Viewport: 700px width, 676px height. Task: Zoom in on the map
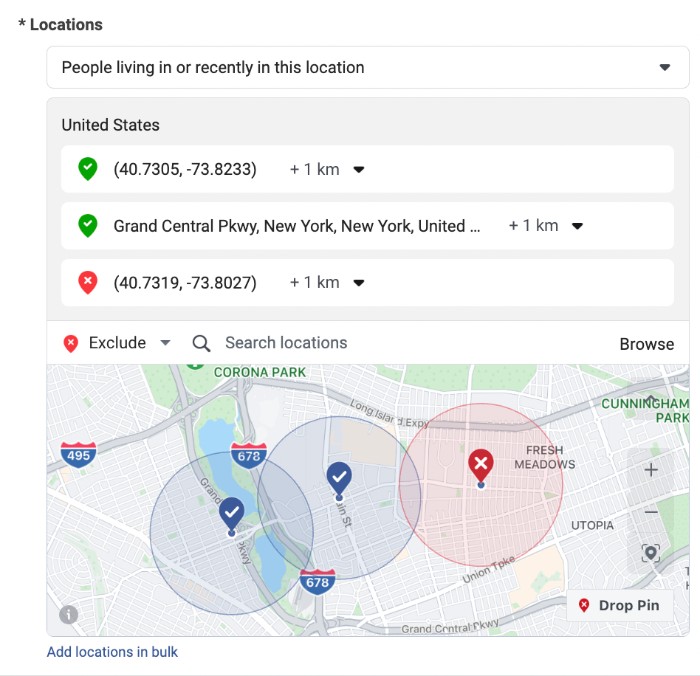(x=651, y=470)
